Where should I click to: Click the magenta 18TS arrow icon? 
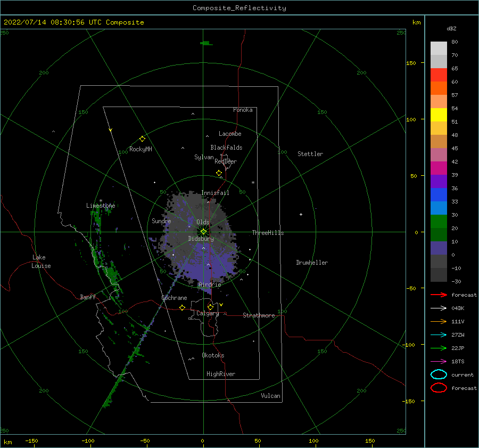coord(439,362)
